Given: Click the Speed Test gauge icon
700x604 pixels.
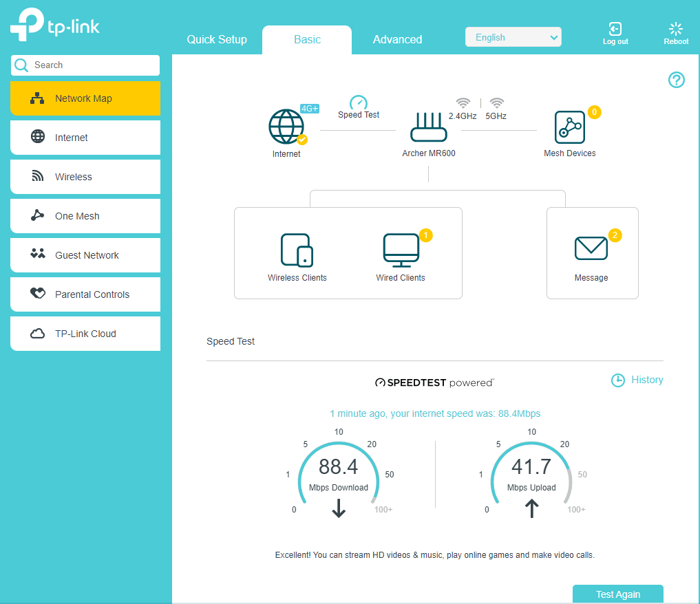Looking at the screenshot, I should pyautogui.click(x=358, y=103).
